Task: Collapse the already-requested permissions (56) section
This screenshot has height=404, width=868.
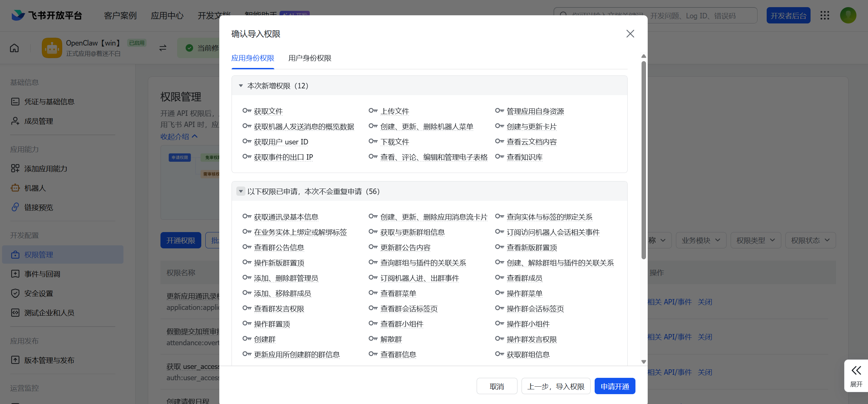Action: click(241, 191)
